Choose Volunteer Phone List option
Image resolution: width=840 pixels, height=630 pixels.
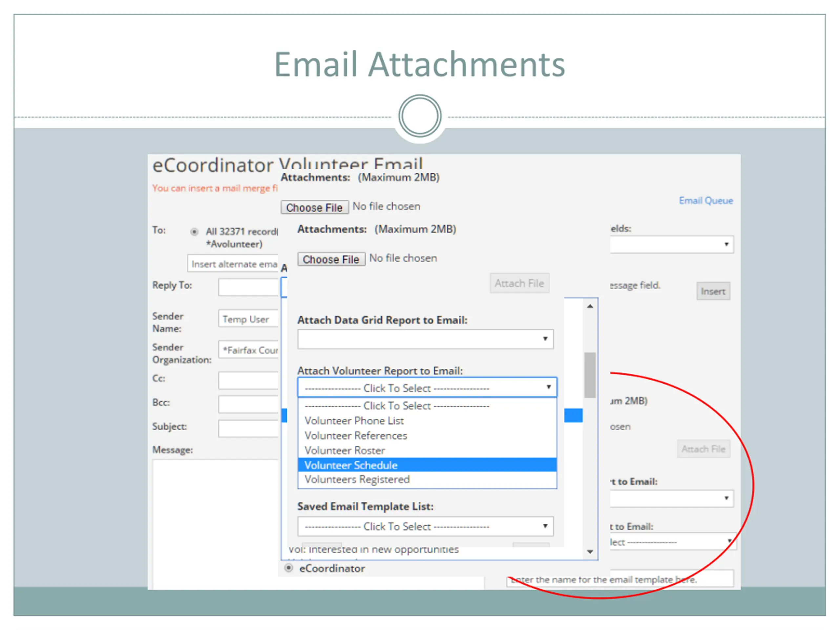pos(427,421)
